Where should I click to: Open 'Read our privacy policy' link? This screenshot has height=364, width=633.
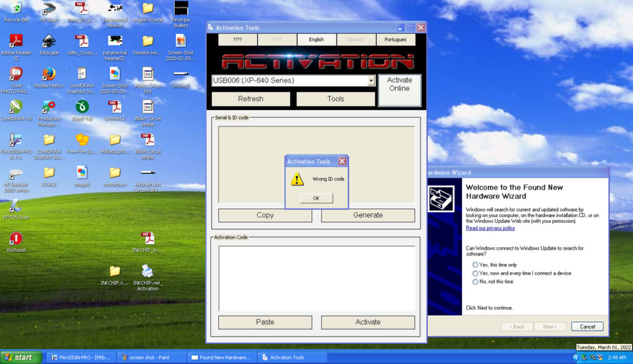click(x=490, y=228)
